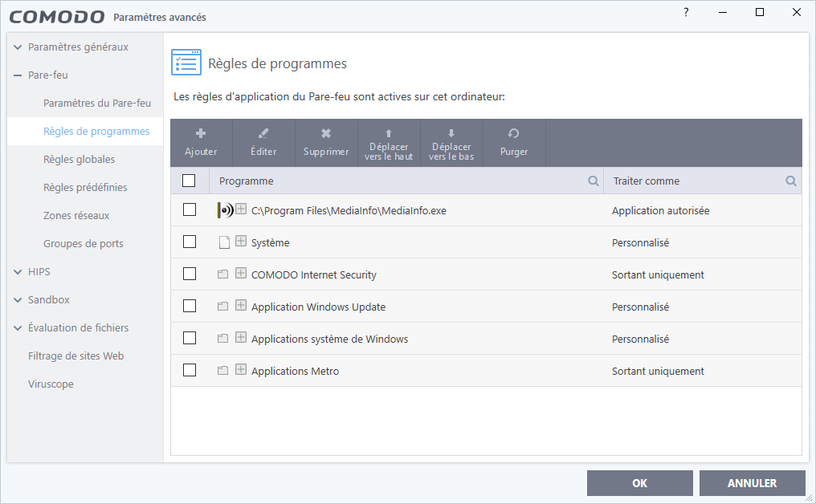Check the COMODO Internet Security checkbox
The image size is (816, 504).
(190, 274)
